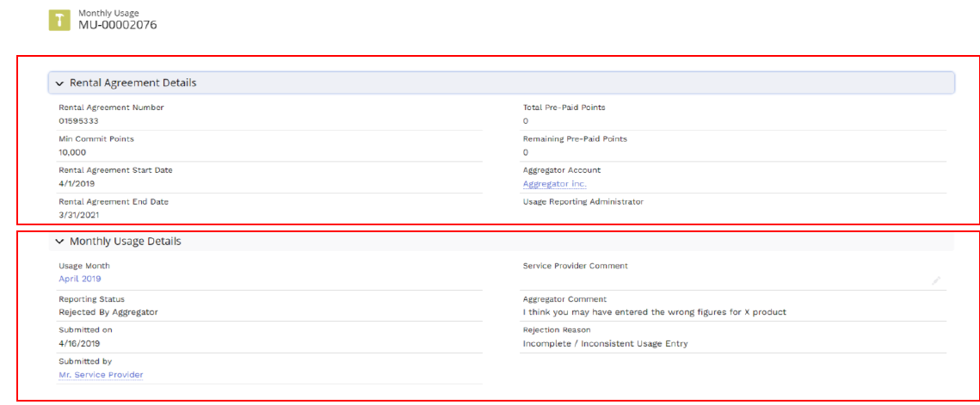The height and width of the screenshot is (405, 980).
Task: Open the Aggregator inc. account link
Action: coord(554,184)
